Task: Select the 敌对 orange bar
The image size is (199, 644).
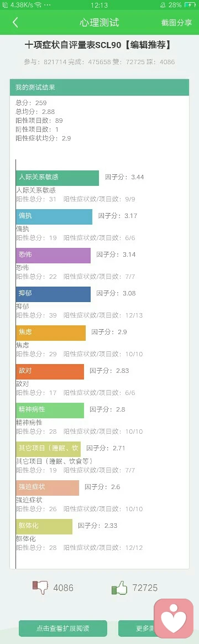Action: pyautogui.click(x=50, y=371)
